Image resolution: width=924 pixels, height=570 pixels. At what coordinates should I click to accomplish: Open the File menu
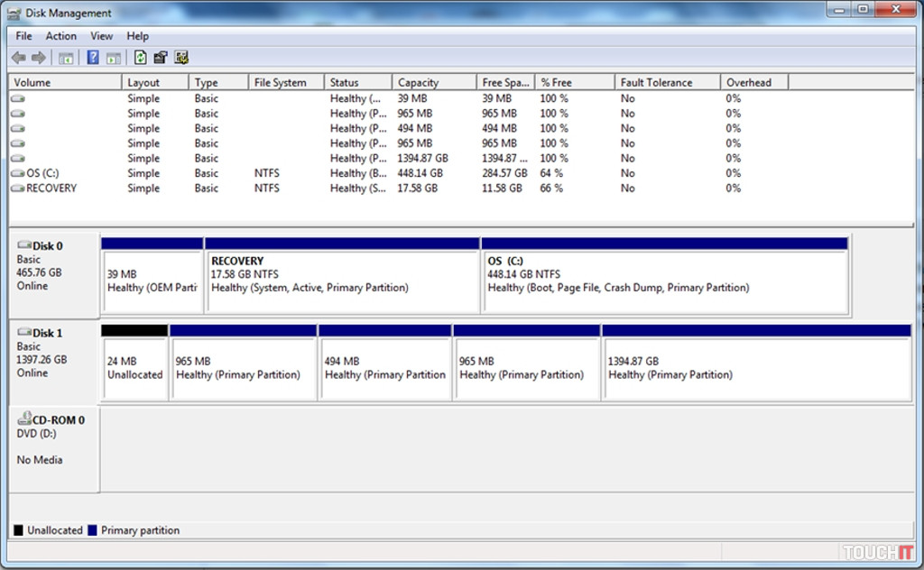(x=23, y=36)
